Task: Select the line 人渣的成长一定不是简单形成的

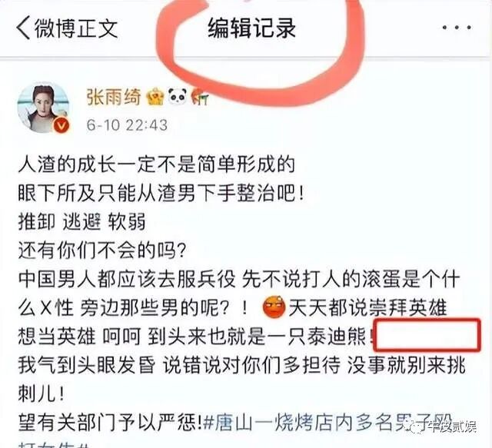Action: tap(157, 164)
